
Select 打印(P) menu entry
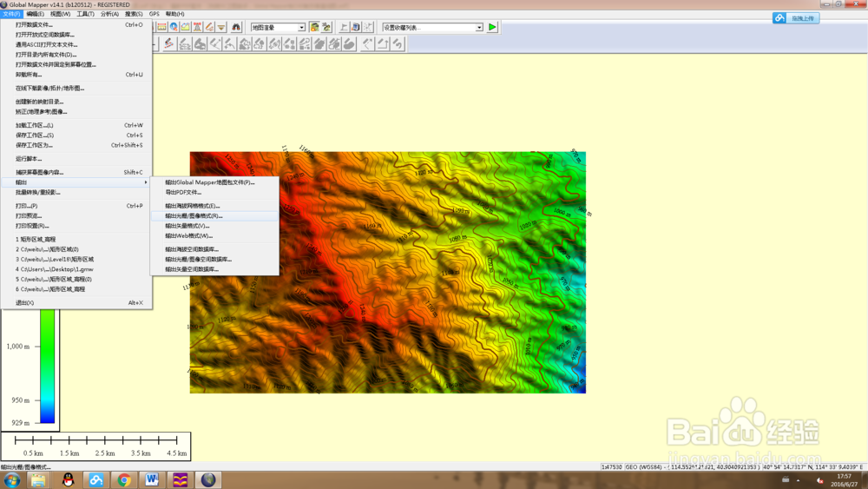[x=76, y=206]
